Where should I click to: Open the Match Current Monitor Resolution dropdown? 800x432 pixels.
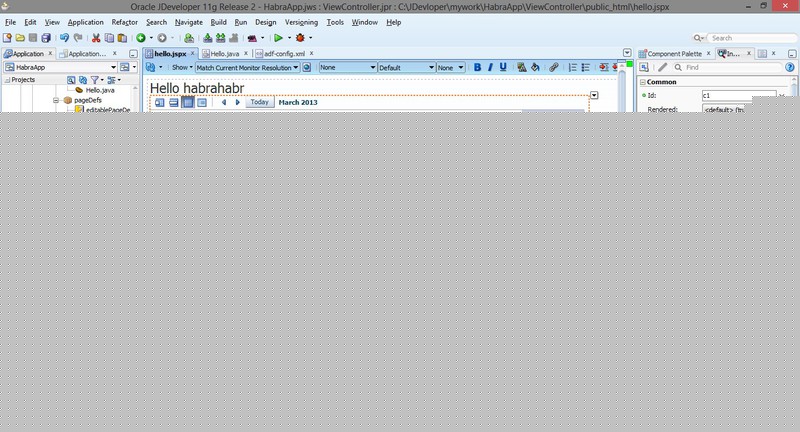[247, 67]
